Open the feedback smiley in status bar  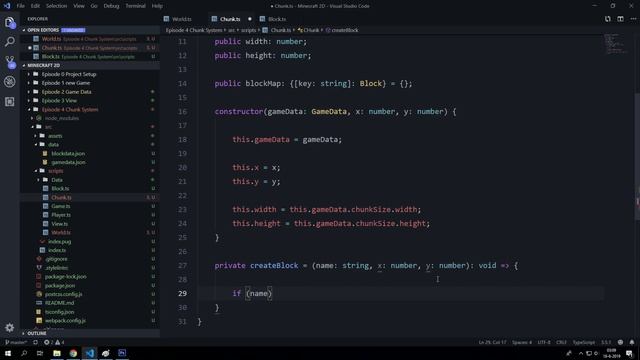pyautogui.click(x=620, y=342)
